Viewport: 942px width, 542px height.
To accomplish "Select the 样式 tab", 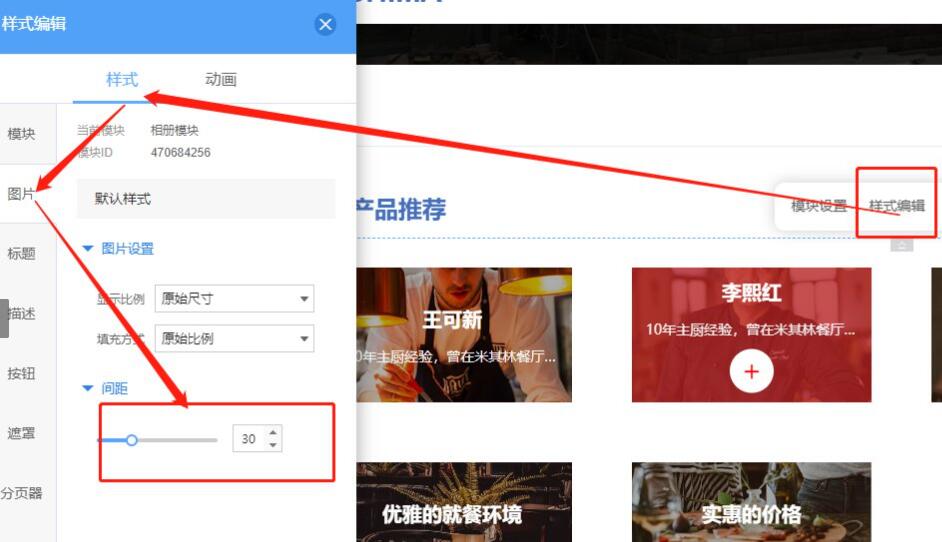I will click(122, 80).
